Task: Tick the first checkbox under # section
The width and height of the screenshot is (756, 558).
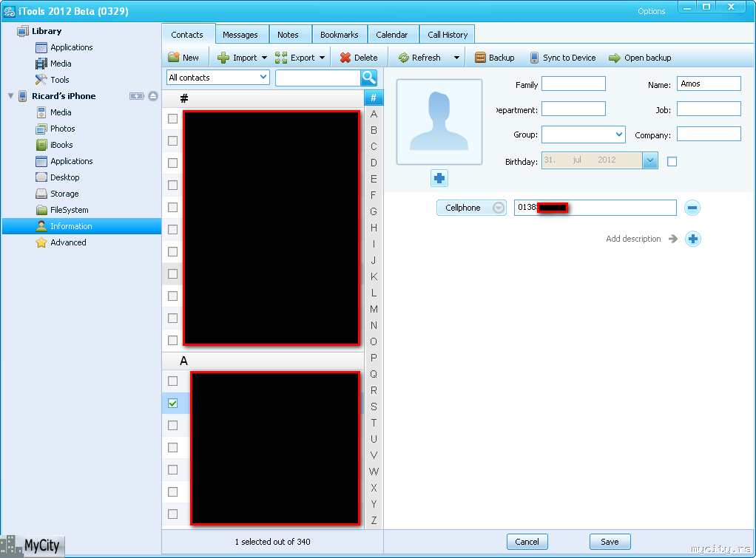Action: pyautogui.click(x=172, y=118)
